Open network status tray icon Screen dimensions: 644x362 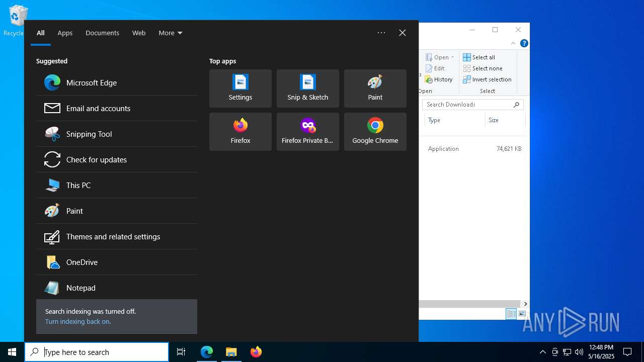pos(567,352)
